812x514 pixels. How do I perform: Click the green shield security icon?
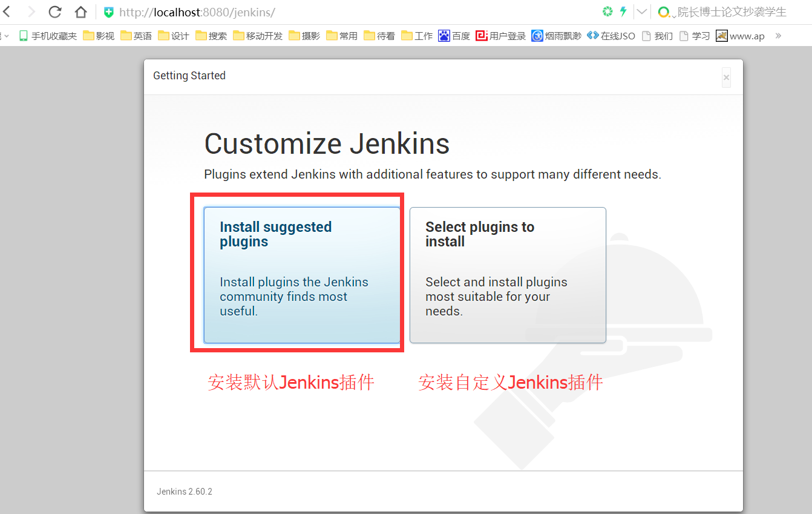[109, 12]
